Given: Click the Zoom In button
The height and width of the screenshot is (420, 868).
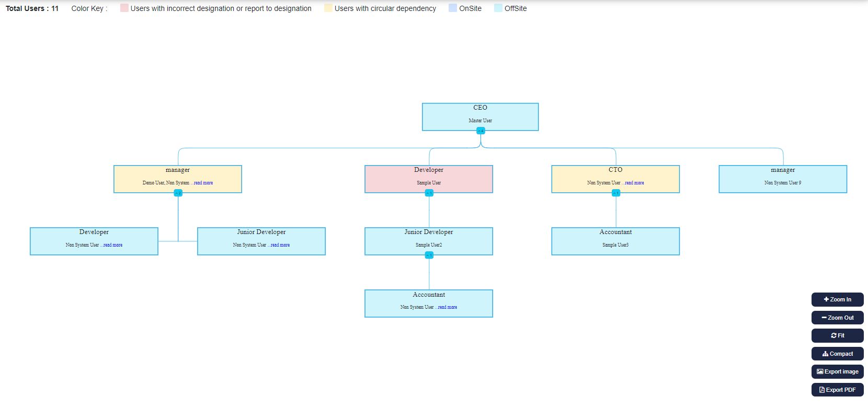Looking at the screenshot, I should [x=837, y=299].
